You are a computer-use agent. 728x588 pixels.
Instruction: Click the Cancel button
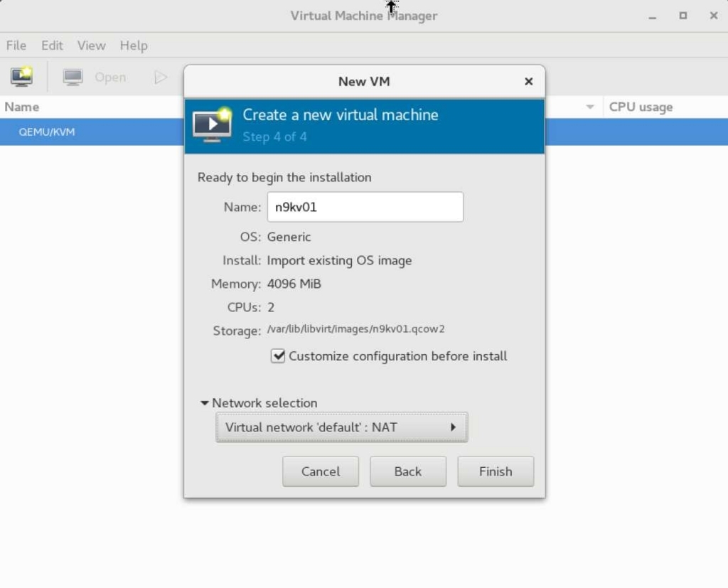[321, 471]
